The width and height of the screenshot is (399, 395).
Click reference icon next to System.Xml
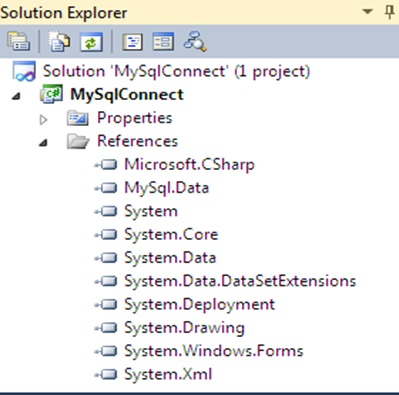pyautogui.click(x=106, y=375)
